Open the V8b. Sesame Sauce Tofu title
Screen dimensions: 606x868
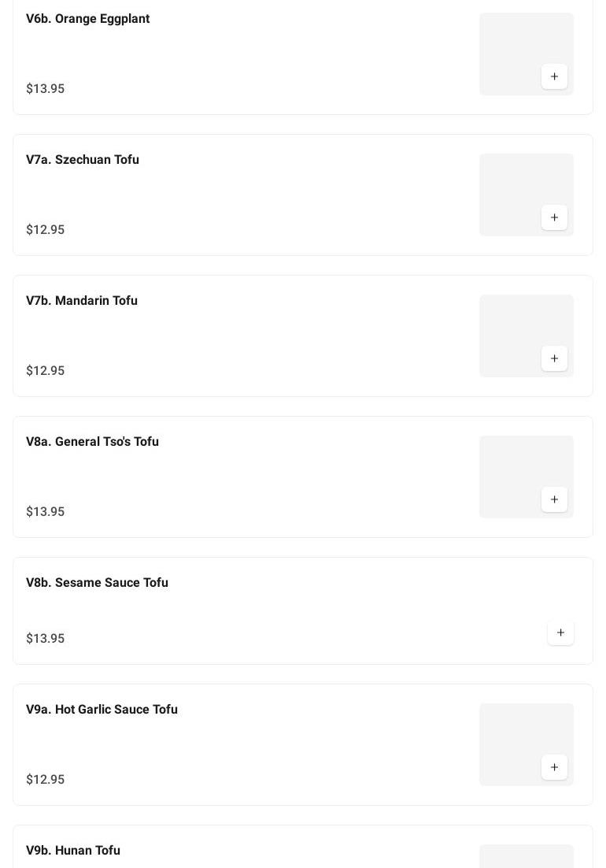click(97, 583)
